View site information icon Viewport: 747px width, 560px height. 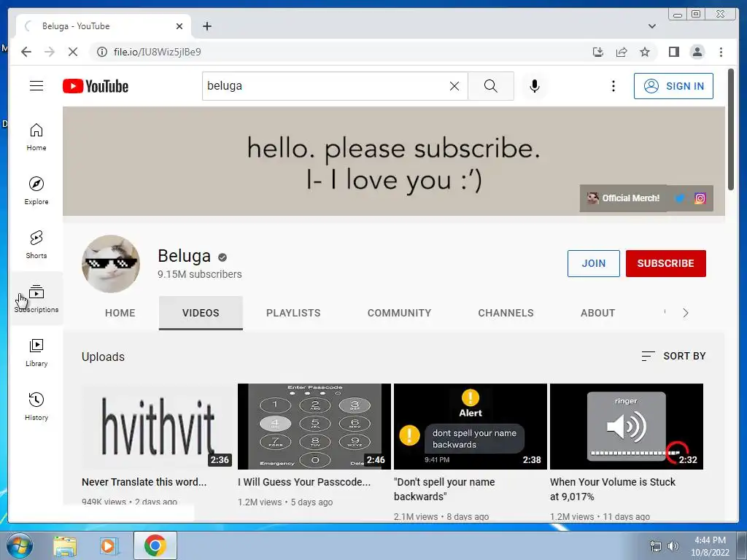click(102, 52)
